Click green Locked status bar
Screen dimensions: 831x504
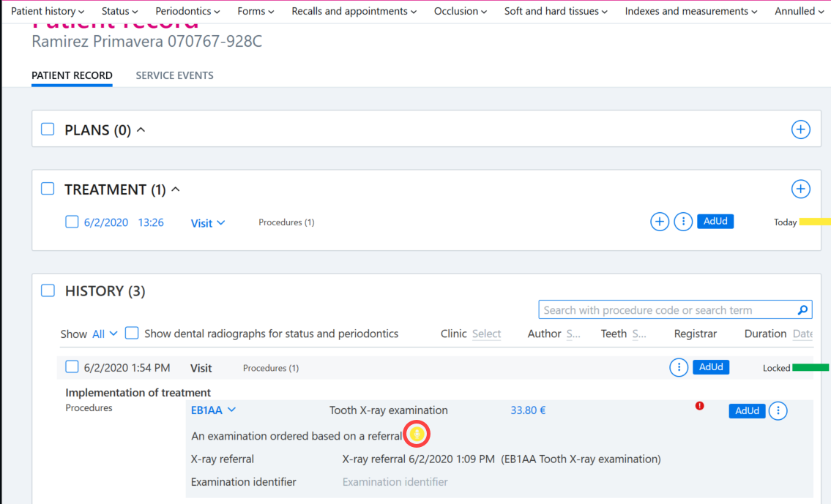(x=810, y=367)
